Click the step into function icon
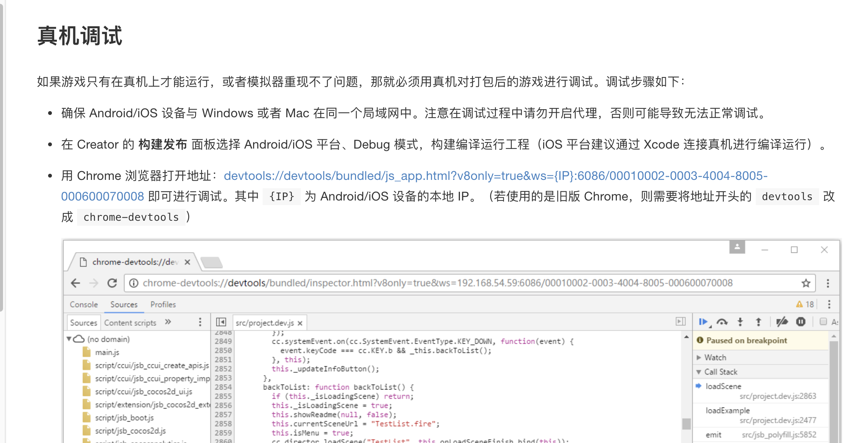Screen dimensions: 868x443 (x=740, y=322)
